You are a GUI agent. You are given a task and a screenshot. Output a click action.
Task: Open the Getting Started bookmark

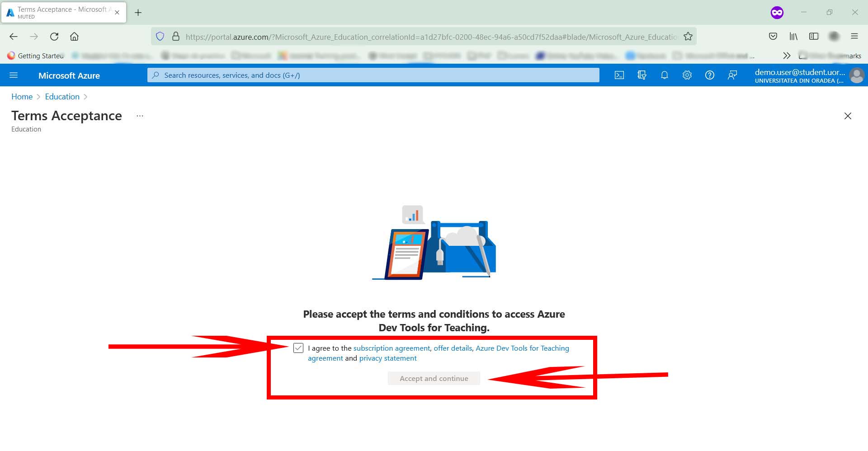(36, 56)
